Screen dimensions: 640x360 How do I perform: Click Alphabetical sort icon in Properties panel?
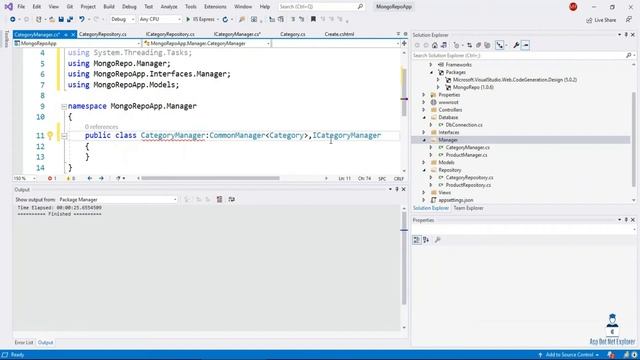click(x=426, y=240)
